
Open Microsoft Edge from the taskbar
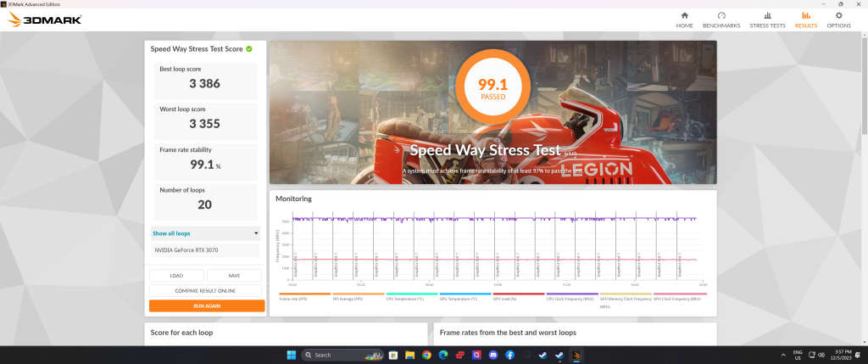pos(442,355)
